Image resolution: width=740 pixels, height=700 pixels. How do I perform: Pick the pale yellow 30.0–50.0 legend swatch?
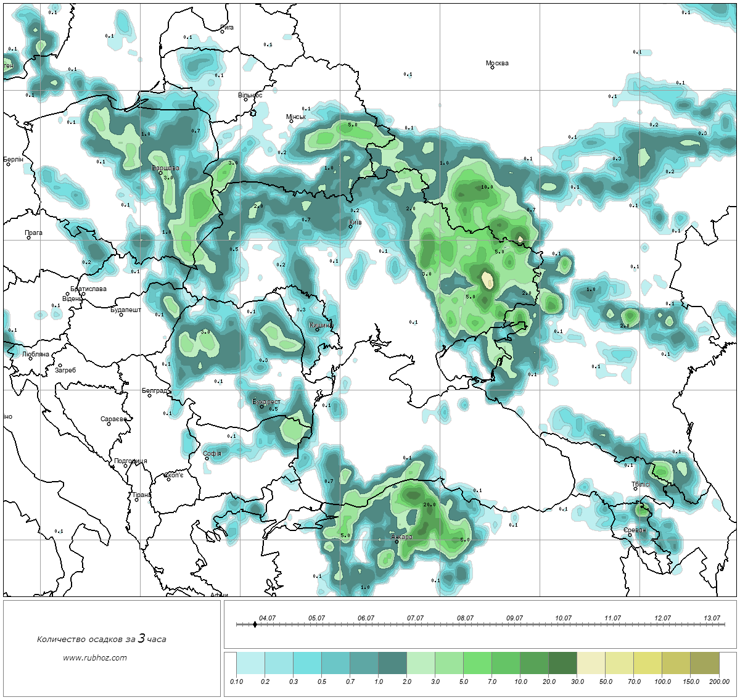click(x=591, y=664)
